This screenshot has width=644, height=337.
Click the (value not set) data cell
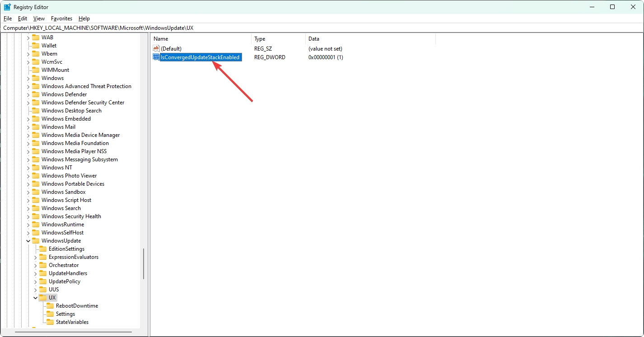(x=325, y=48)
